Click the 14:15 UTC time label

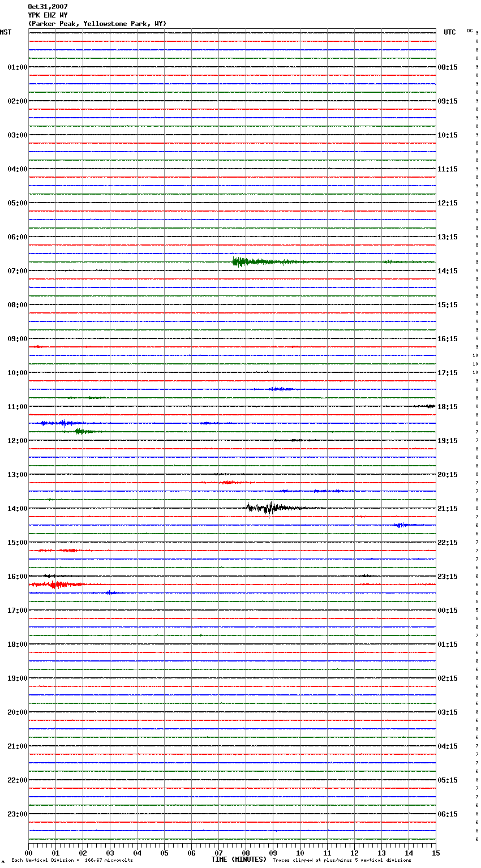tap(448, 270)
